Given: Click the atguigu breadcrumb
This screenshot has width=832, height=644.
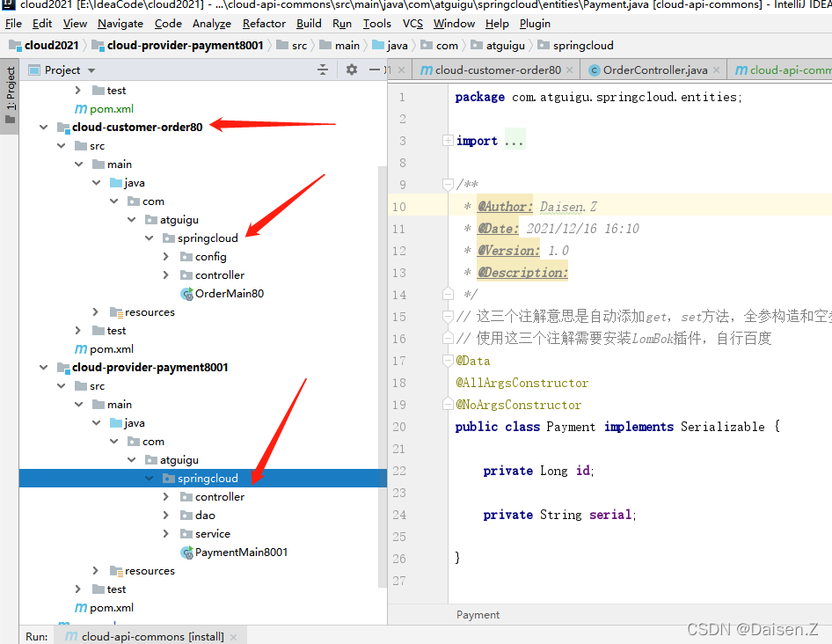Looking at the screenshot, I should coord(499,45).
